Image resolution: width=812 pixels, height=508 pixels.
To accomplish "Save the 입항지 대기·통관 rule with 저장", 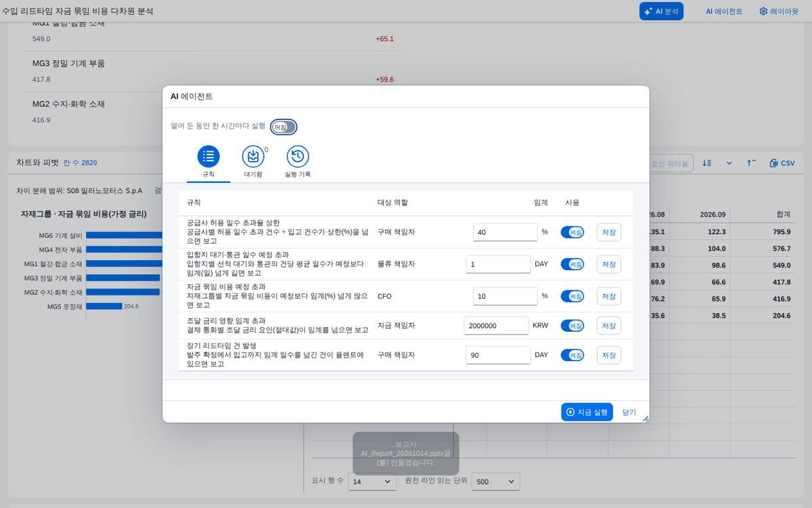I will (609, 264).
